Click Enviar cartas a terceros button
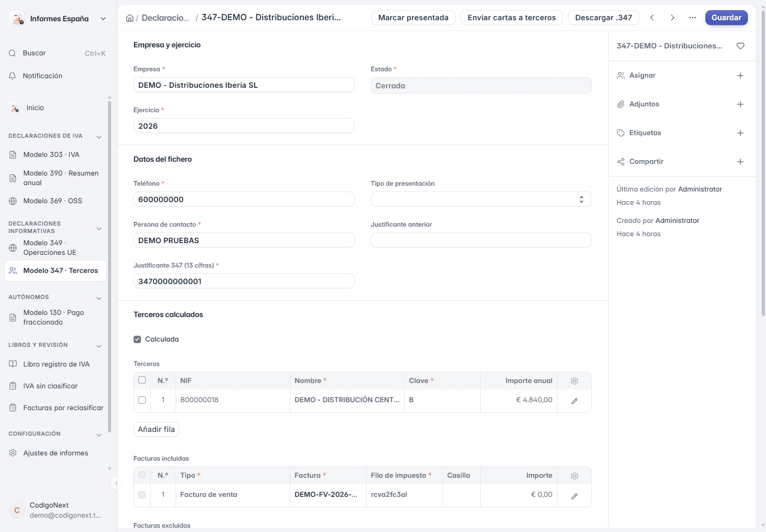The height and width of the screenshot is (532, 766). tap(512, 18)
